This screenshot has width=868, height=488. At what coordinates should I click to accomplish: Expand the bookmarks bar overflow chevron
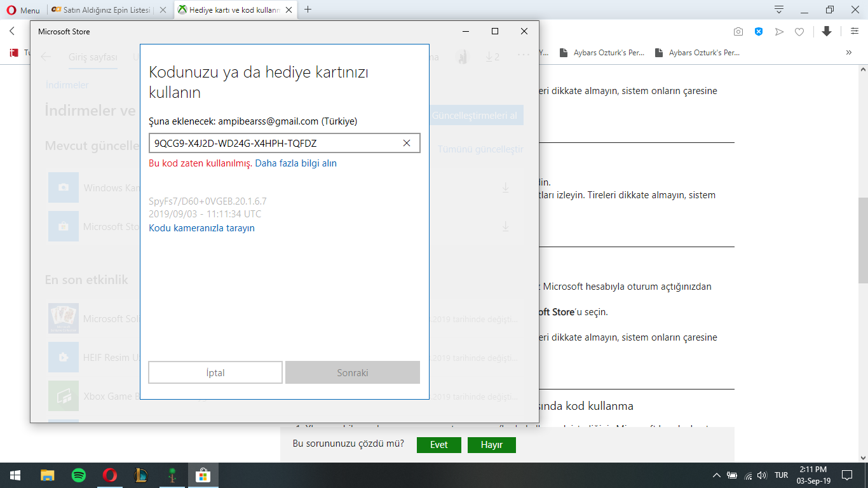(849, 53)
